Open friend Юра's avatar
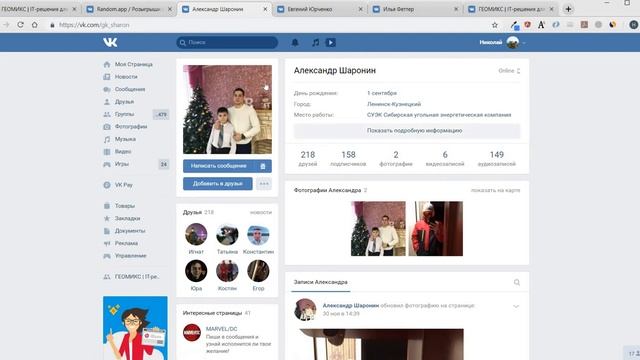Viewport: 640px width, 360px height. [x=196, y=271]
